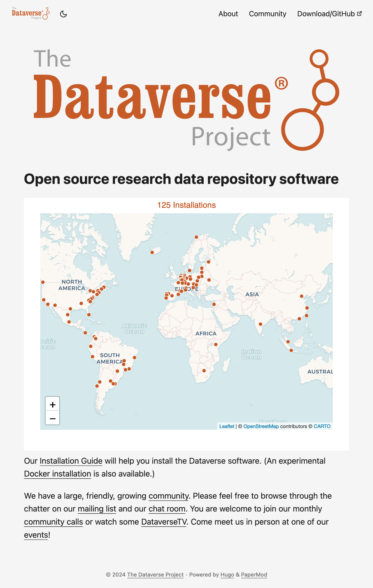This screenshot has width=373, height=588.
Task: Click the Iceland installation marker on the map
Action: click(152, 252)
